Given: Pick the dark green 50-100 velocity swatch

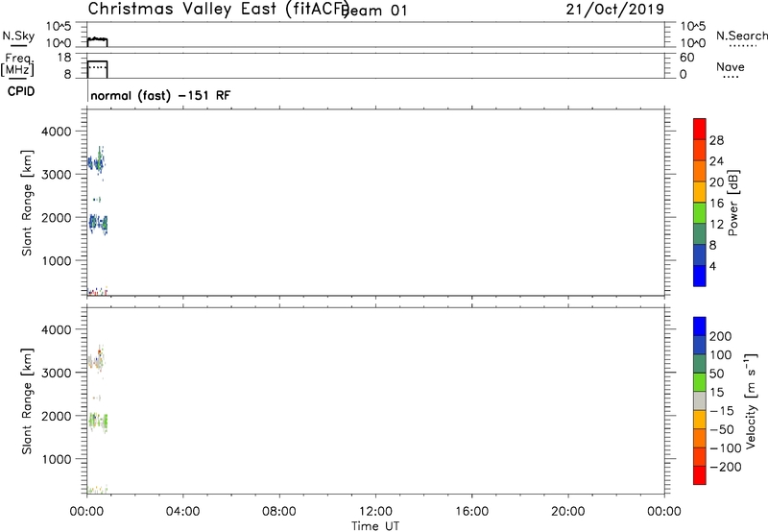Looking at the screenshot, I should (x=700, y=364).
